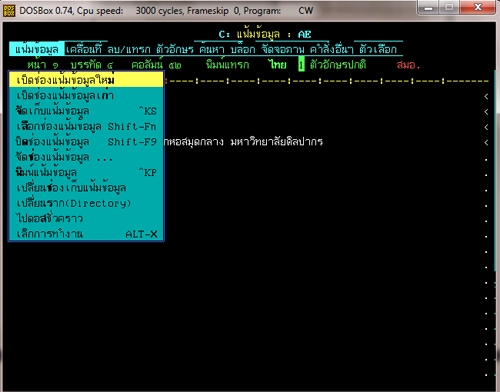The height and width of the screenshot is (392, 500).
Task: Select เปลี่ยนช่องเก็บแฟ้มข้อมูล entry
Action: point(86,188)
